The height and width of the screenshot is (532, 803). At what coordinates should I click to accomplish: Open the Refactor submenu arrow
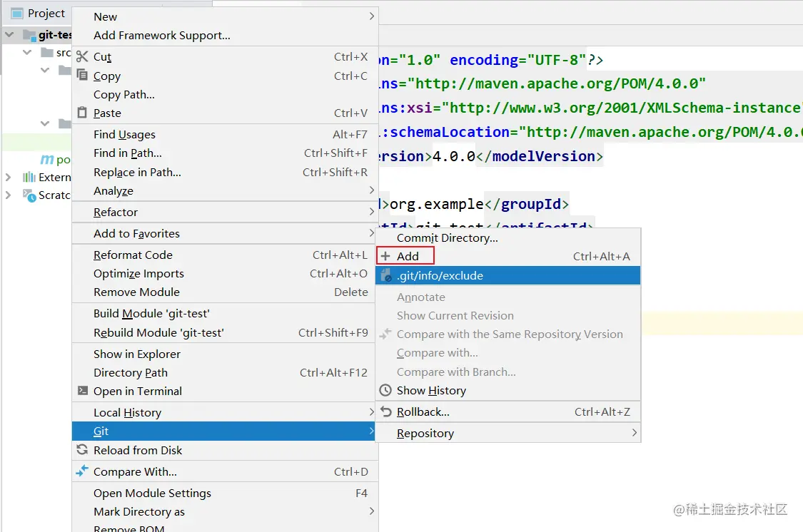pyautogui.click(x=372, y=211)
